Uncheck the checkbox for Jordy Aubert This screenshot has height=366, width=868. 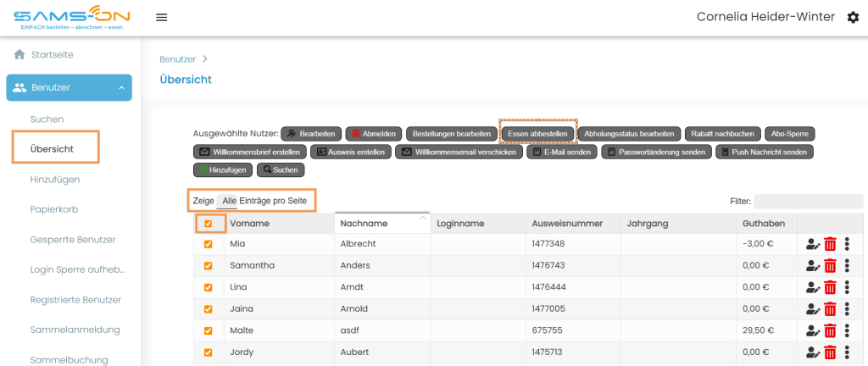tap(209, 352)
